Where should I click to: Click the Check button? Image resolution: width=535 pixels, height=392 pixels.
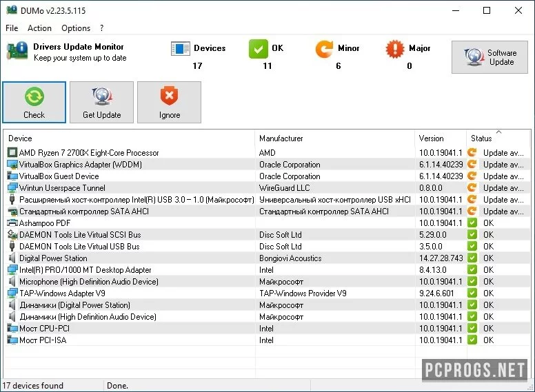coord(34,102)
